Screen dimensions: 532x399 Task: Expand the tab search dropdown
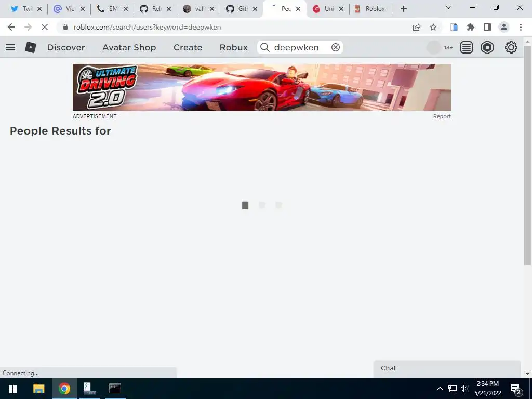448,7
